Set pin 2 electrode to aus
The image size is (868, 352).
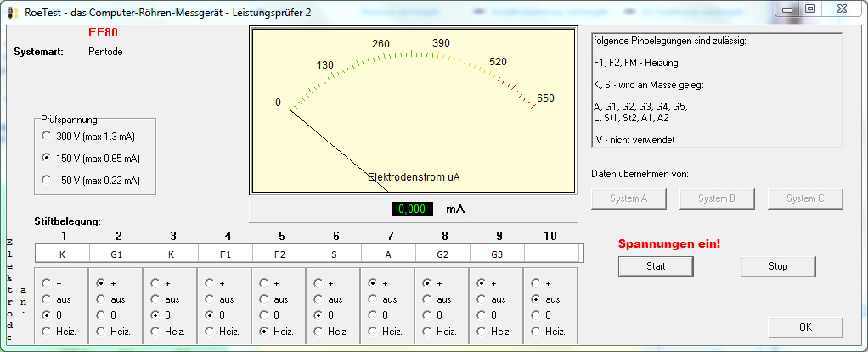click(102, 299)
